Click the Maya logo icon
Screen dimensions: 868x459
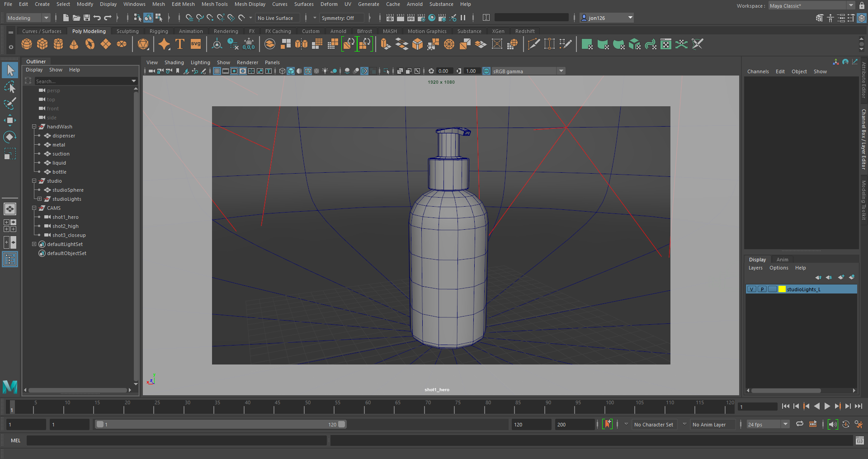[10, 387]
